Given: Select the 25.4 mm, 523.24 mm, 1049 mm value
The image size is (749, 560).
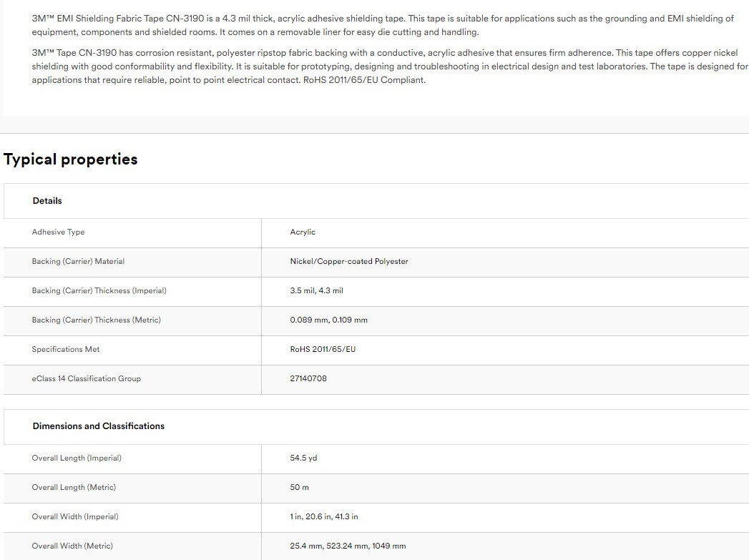Looking at the screenshot, I should (x=348, y=546).
